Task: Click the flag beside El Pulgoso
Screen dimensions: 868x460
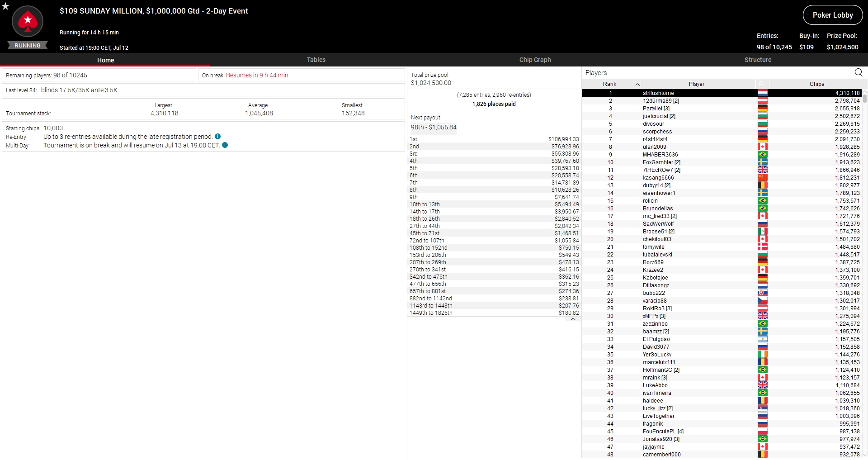Action: coord(762,339)
